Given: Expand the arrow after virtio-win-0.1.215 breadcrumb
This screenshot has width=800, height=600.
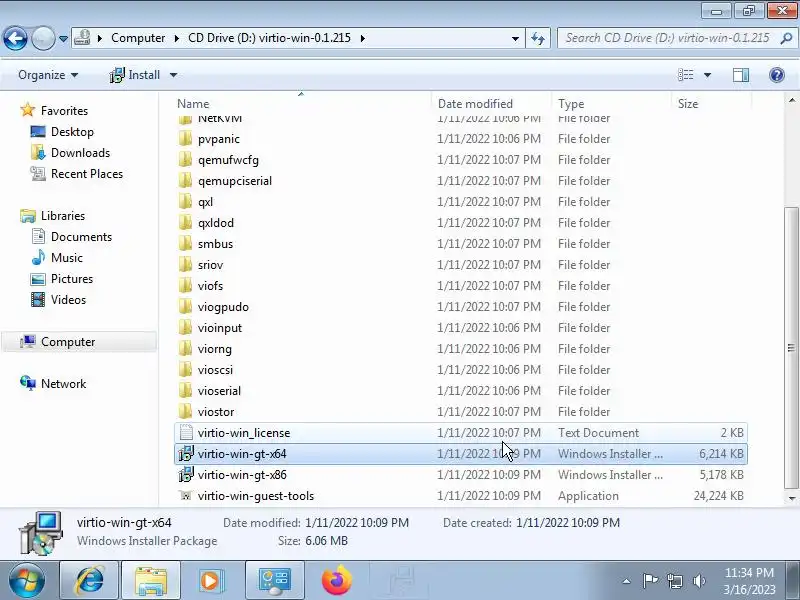Looking at the screenshot, I should [x=362, y=38].
